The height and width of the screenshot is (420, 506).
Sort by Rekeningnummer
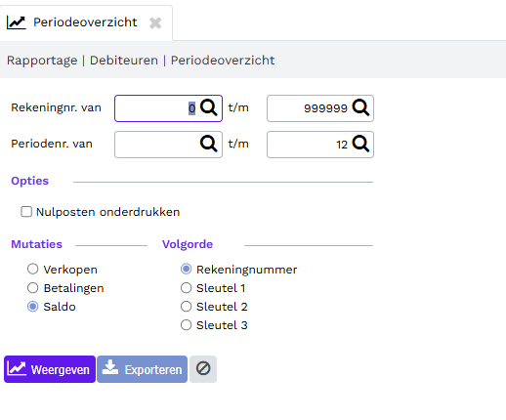click(186, 270)
